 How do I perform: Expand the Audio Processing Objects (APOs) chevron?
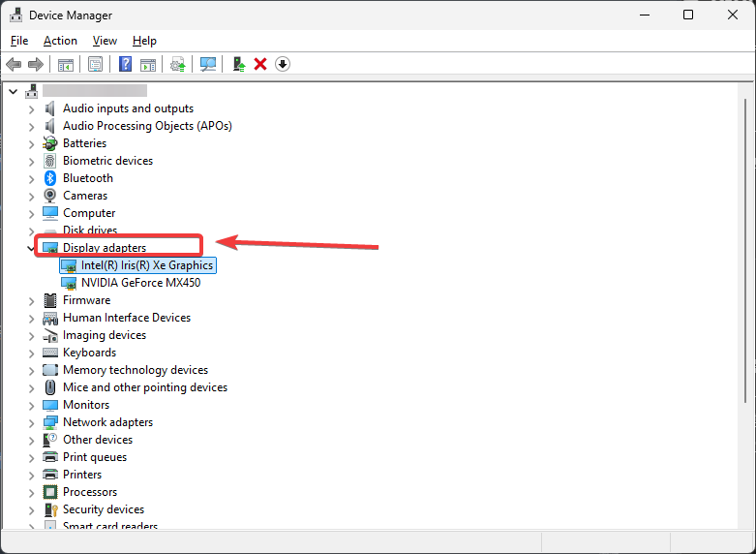(31, 127)
